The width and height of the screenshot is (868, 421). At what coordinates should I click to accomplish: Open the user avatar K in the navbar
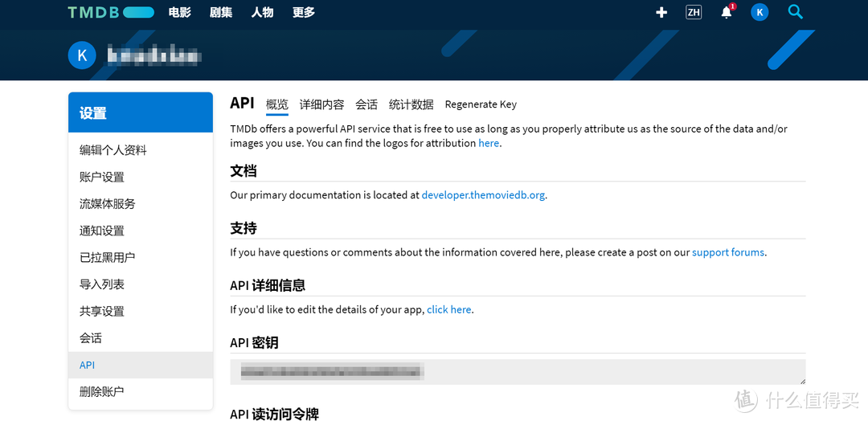tap(759, 12)
